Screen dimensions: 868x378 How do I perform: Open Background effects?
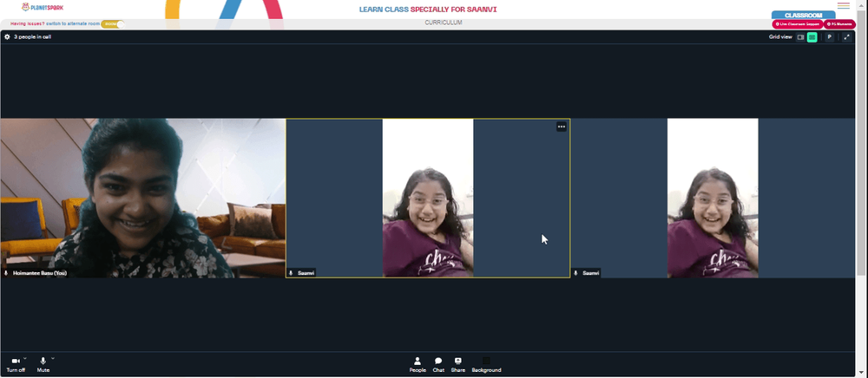coord(486,365)
